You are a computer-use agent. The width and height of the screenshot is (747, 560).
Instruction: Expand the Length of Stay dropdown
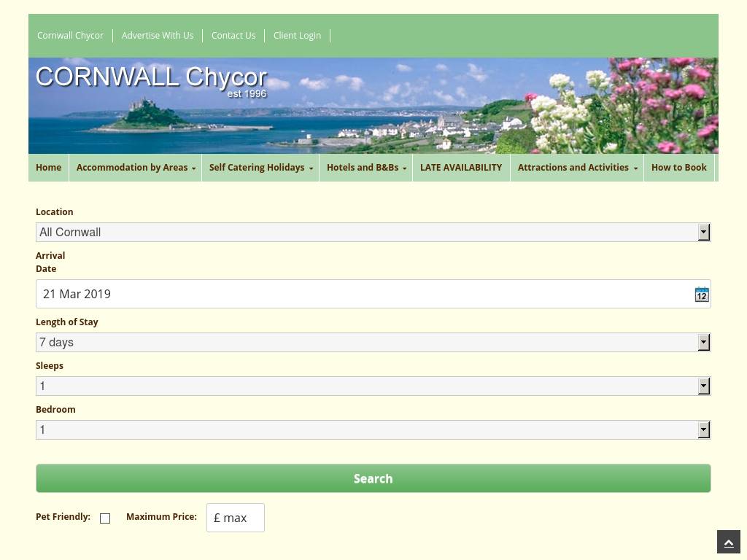pyautogui.click(x=373, y=342)
